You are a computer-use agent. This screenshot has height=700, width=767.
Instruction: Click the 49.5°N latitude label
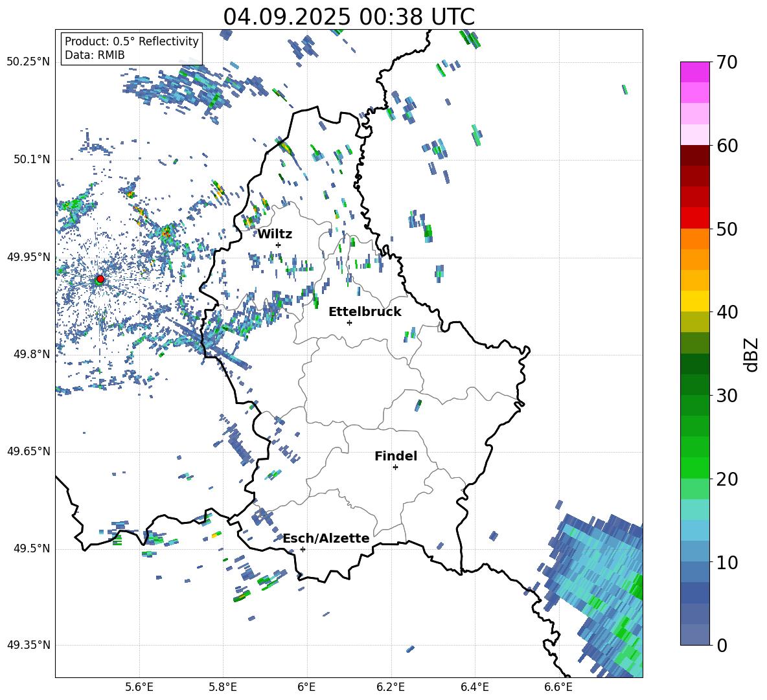pos(32,548)
